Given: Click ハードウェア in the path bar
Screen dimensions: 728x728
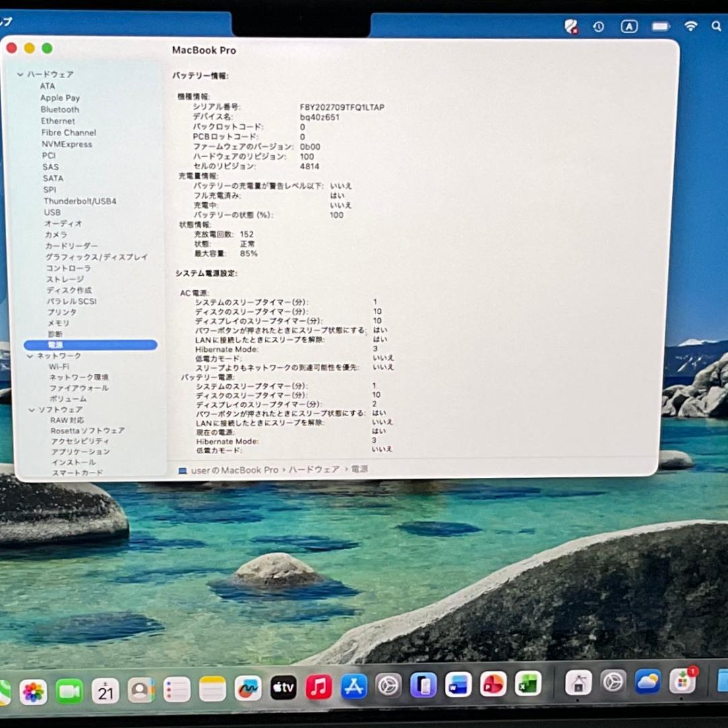Looking at the screenshot, I should point(314,470).
